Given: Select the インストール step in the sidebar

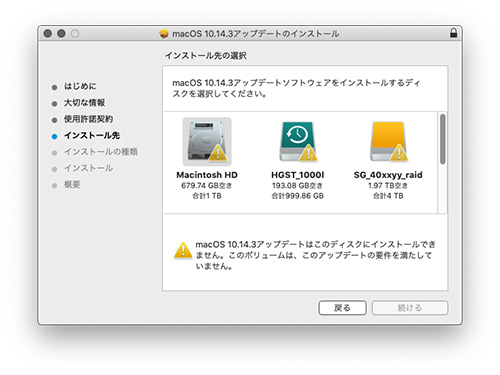Looking at the screenshot, I should pyautogui.click(x=88, y=168).
